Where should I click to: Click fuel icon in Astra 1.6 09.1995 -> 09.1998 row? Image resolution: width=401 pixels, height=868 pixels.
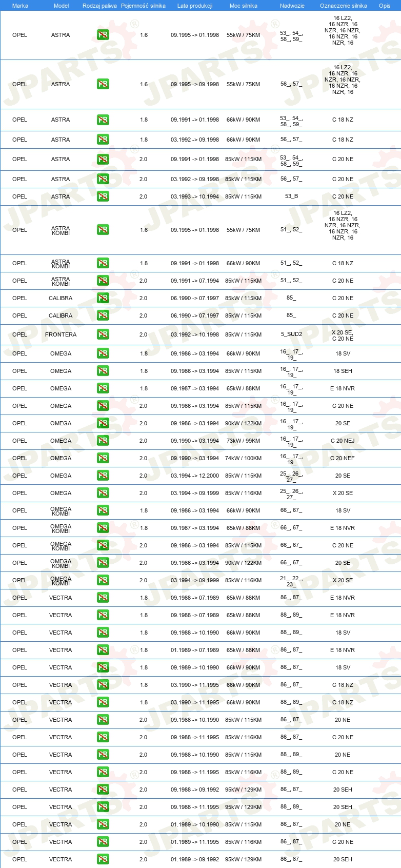coord(103,84)
